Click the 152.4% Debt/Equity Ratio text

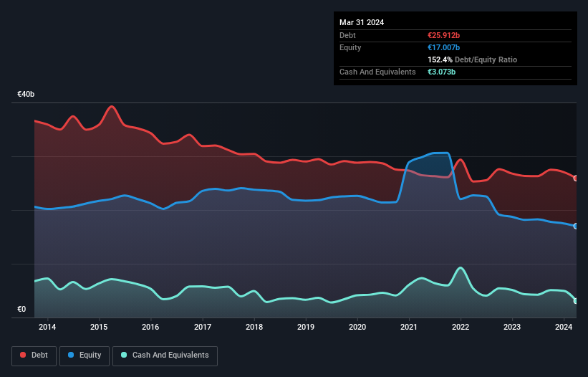pyautogui.click(x=472, y=59)
